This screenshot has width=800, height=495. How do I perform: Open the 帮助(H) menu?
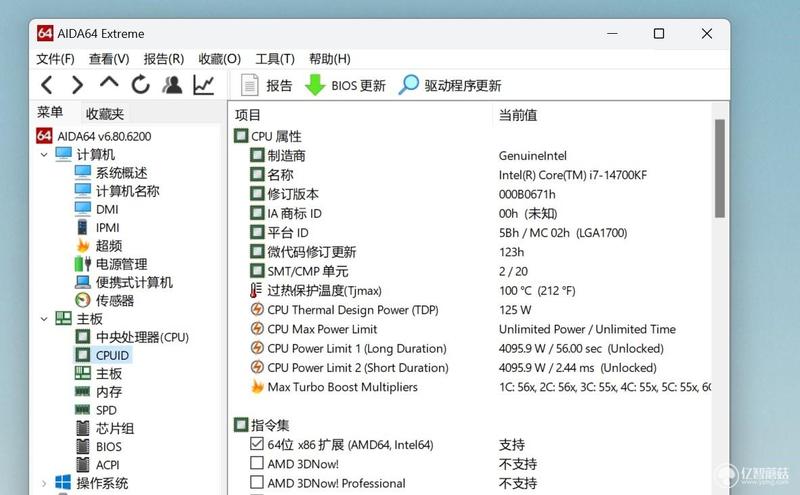click(330, 59)
